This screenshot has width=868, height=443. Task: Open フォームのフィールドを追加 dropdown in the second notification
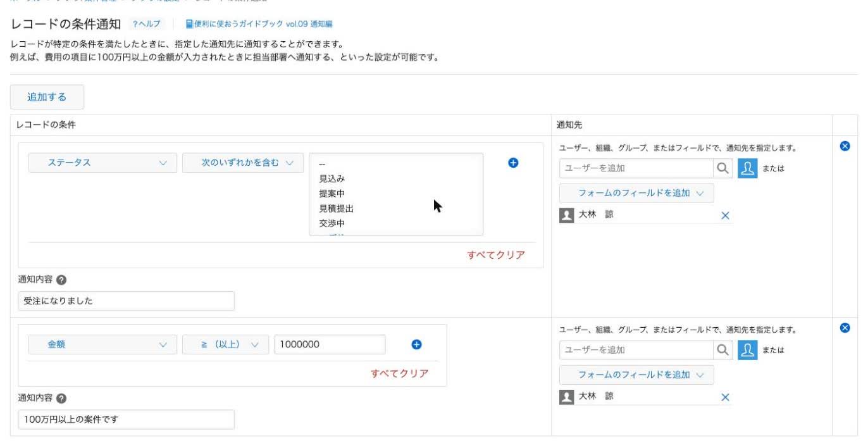[x=636, y=375]
